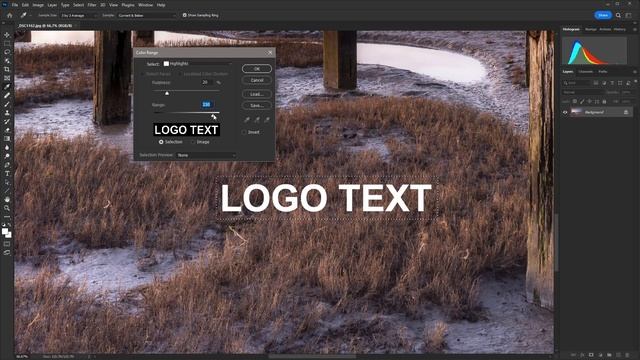Click the Background layer thumbnail
The height and width of the screenshot is (360, 640).
576,112
